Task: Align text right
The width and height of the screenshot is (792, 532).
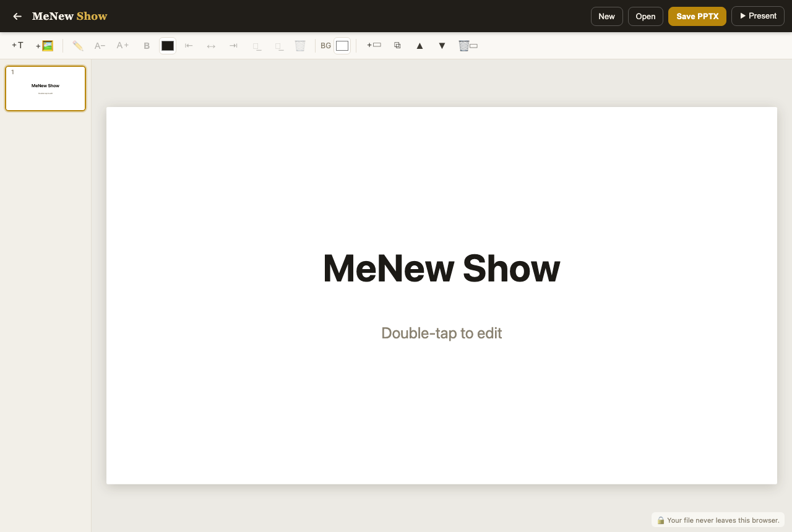Action: click(233, 46)
